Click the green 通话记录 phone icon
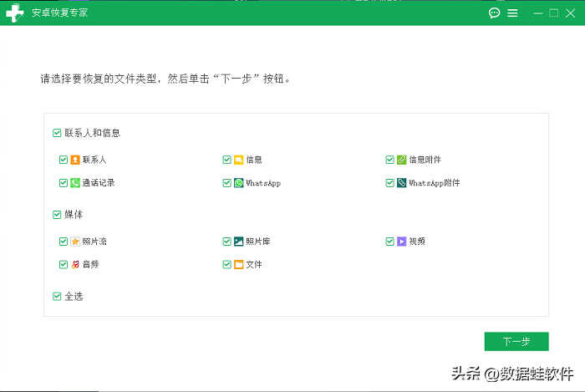Viewport: 585px width, 392px height. point(75,183)
